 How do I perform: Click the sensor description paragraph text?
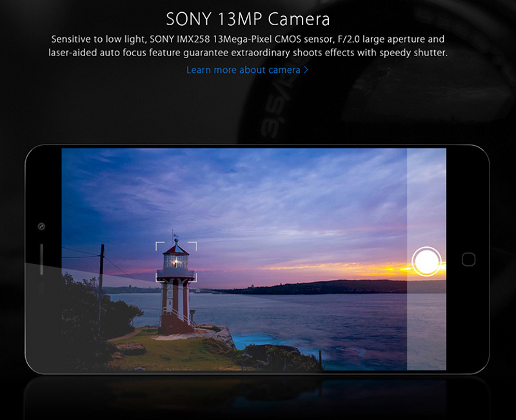coord(248,46)
